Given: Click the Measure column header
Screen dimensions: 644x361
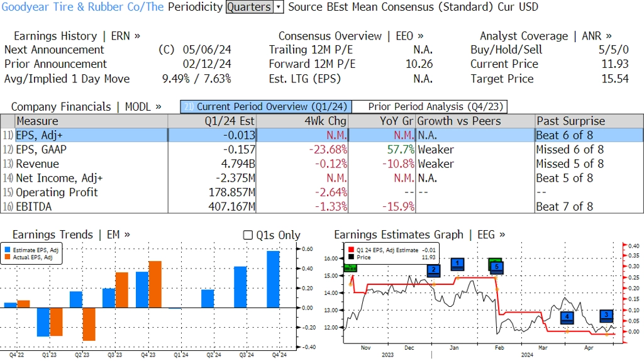Looking at the screenshot, I should pos(91,121).
